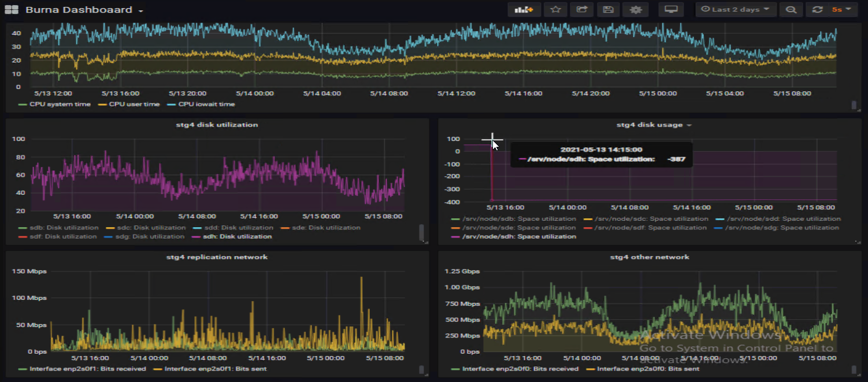
Task: Click the Add panel icon
Action: click(524, 10)
